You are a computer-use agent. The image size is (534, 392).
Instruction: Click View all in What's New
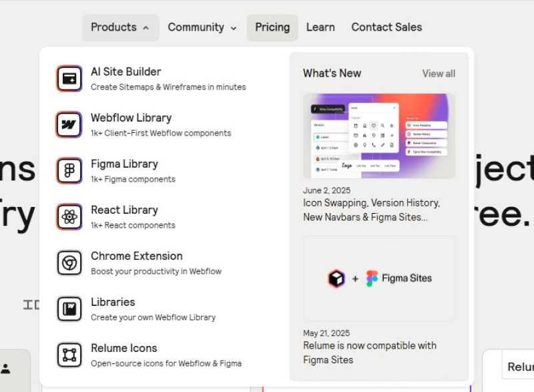pos(439,73)
